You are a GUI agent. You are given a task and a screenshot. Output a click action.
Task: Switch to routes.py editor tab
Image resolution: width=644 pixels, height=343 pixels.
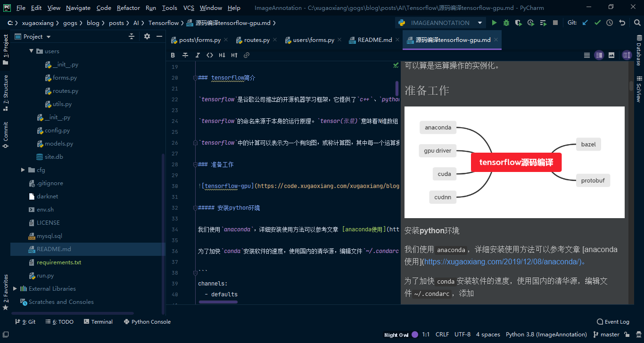(x=257, y=40)
